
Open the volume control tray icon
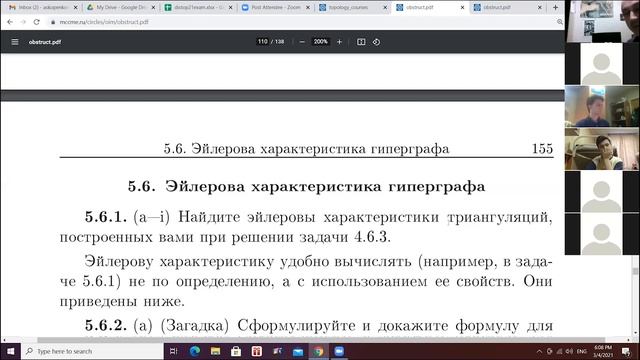[569, 351]
